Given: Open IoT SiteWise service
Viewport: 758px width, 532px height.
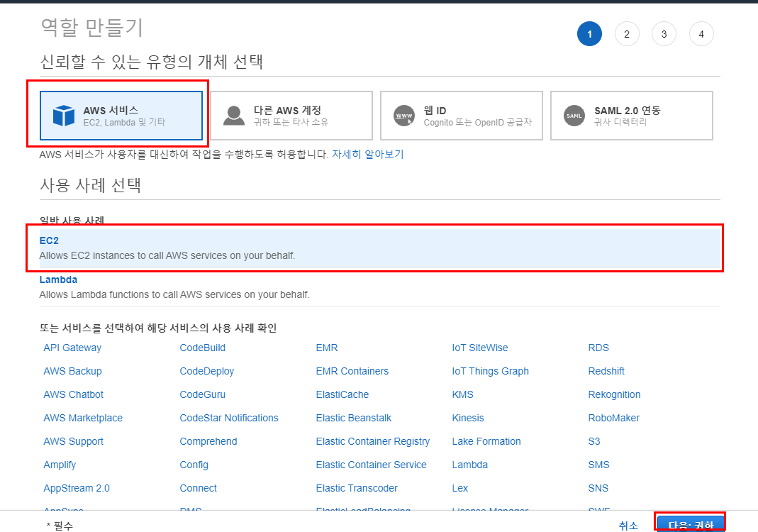Looking at the screenshot, I should coord(480,348).
